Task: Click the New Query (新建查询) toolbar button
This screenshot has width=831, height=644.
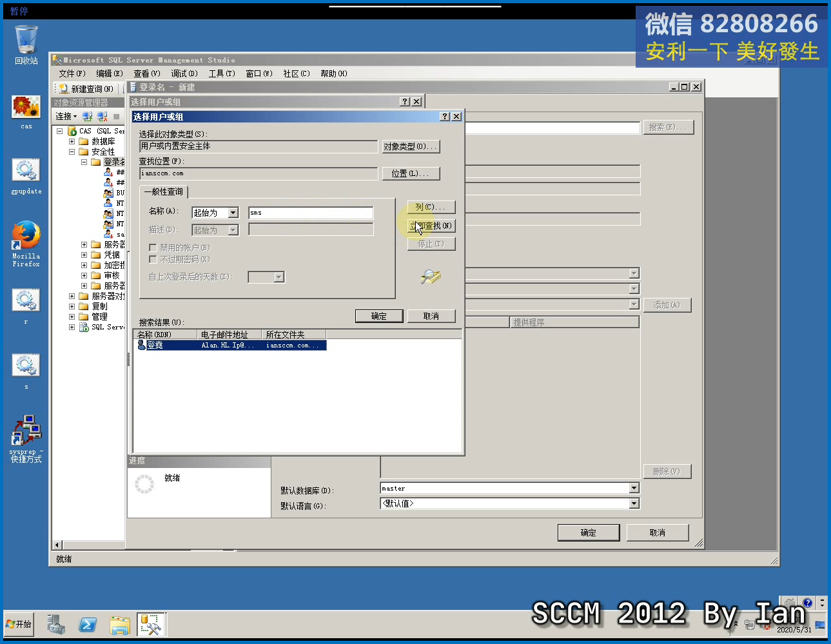Action: click(86, 89)
